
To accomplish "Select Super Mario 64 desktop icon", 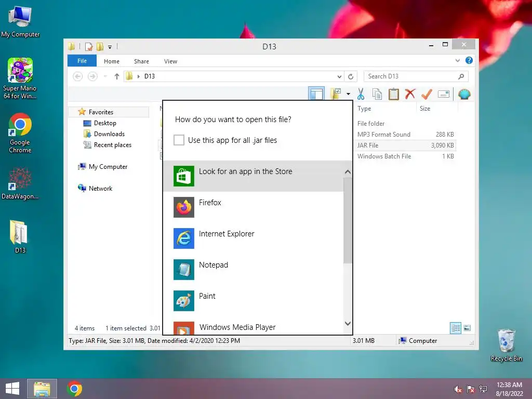I will click(x=20, y=78).
